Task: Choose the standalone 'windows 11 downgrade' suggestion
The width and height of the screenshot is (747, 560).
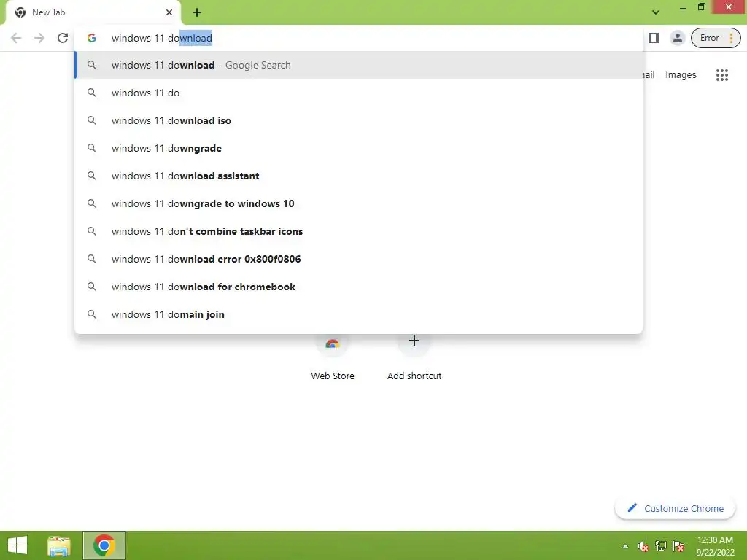Action: 359,148
